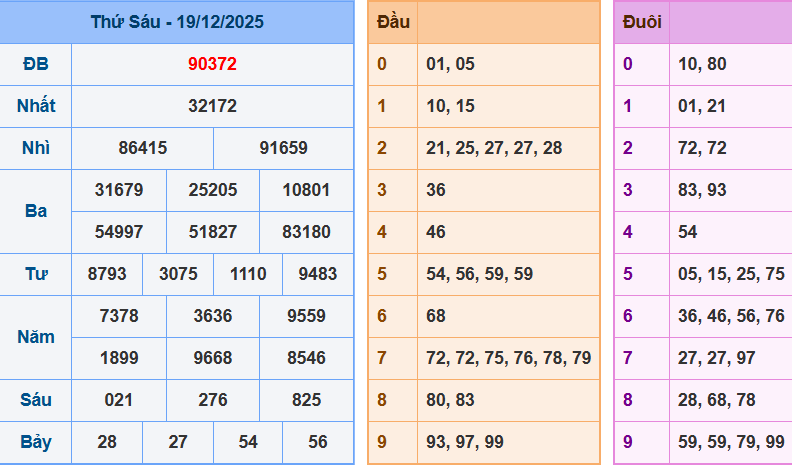Click the Đầu value 54, 56, 59, 59

[479, 274]
